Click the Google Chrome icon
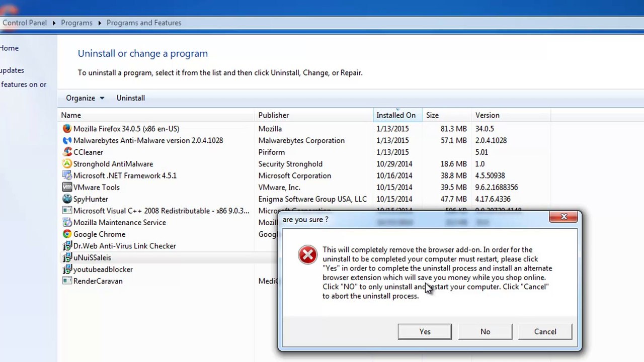The width and height of the screenshot is (644, 362). pyautogui.click(x=67, y=234)
